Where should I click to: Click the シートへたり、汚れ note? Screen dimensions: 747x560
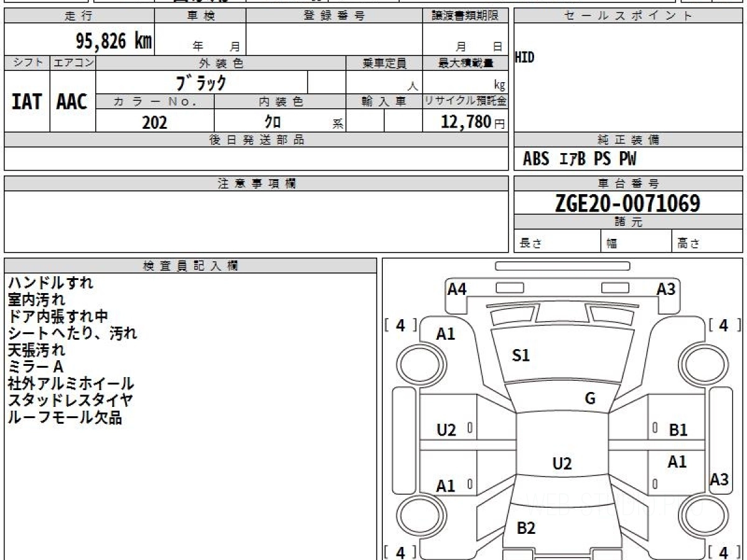pos(72,333)
